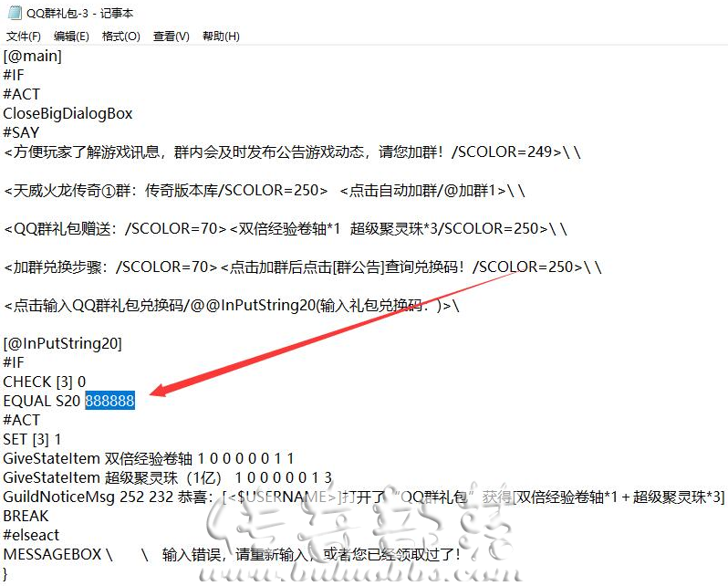This screenshot has height=586, width=728.
Task: Click the 点击输入QQ群礼包兑换码 line
Action: tap(231, 305)
